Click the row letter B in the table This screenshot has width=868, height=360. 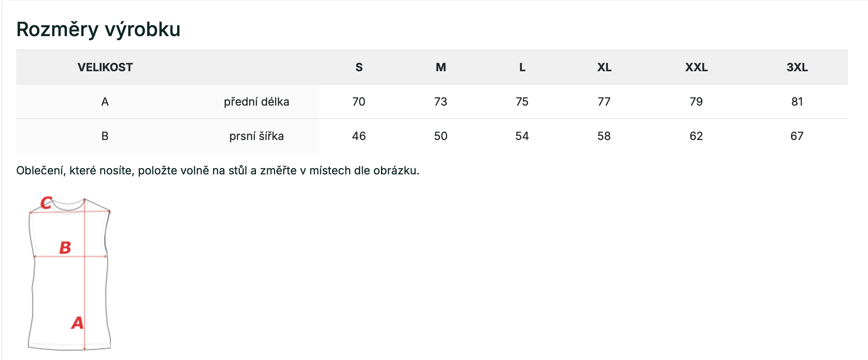[105, 136]
